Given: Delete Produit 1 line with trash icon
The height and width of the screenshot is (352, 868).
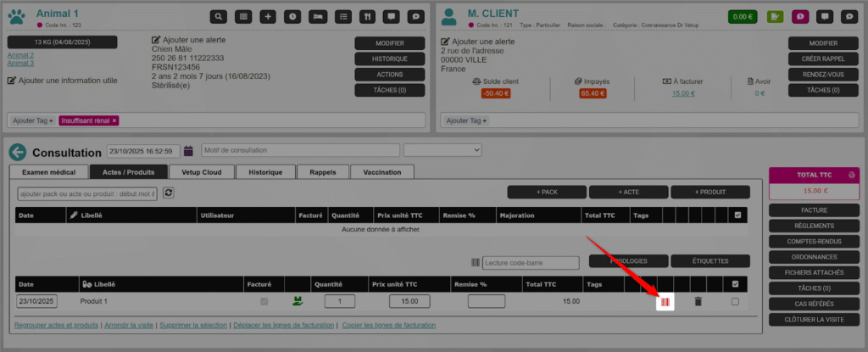Looking at the screenshot, I should click(x=698, y=301).
